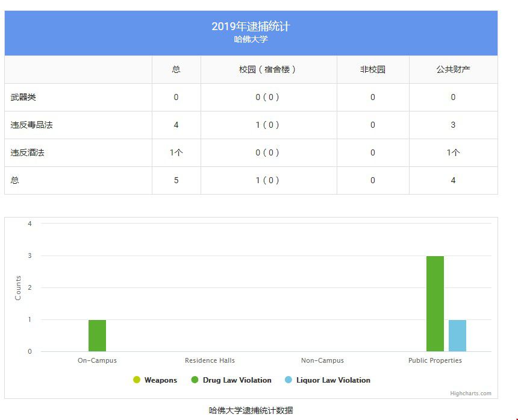Click the blue Liquor Law Violation legend dot
The image size is (518, 420).
[x=289, y=380]
